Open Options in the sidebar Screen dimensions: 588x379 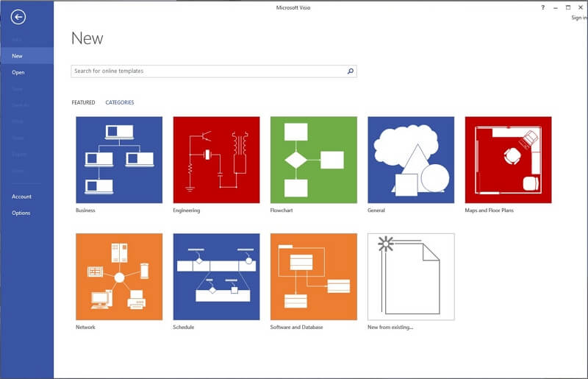tap(27, 213)
